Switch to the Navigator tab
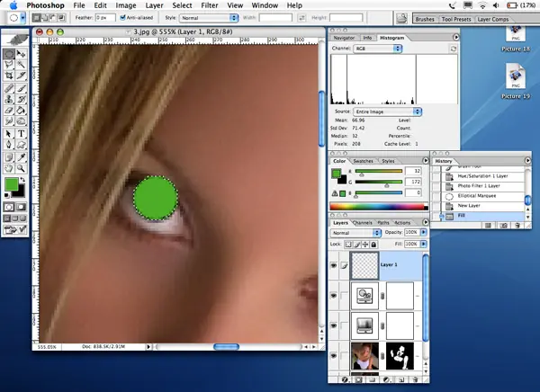The height and width of the screenshot is (392, 540). (344, 38)
